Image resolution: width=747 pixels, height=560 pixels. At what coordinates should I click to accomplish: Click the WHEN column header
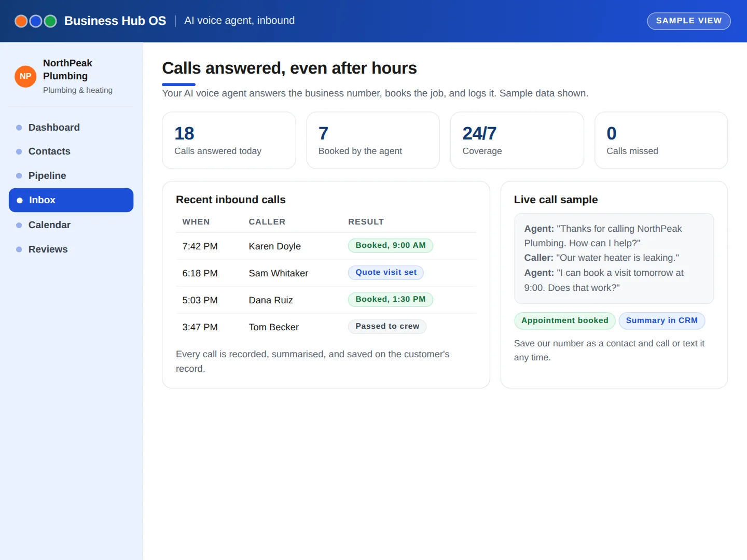pyautogui.click(x=196, y=222)
